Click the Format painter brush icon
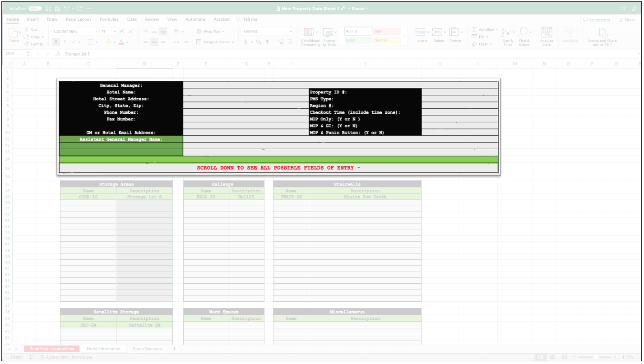This screenshot has height=364, width=644. tap(27, 44)
